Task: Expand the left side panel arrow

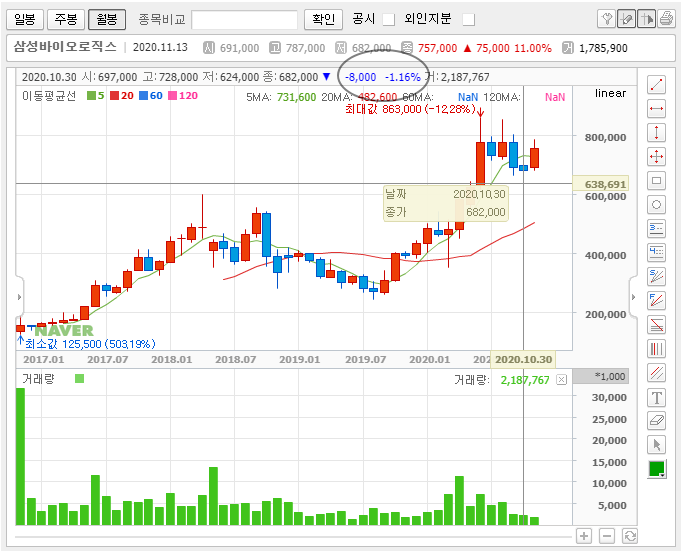Action: 19,297
